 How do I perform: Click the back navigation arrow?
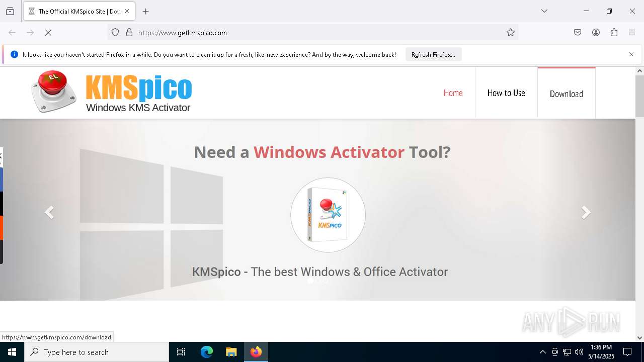click(12, 32)
